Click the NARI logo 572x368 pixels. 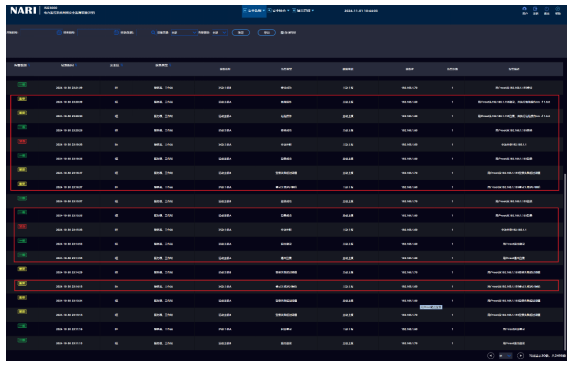[x=23, y=11]
